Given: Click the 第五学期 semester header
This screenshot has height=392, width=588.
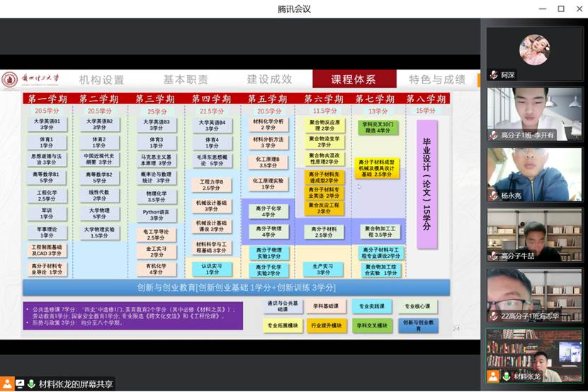Looking at the screenshot, I should tap(267, 99).
